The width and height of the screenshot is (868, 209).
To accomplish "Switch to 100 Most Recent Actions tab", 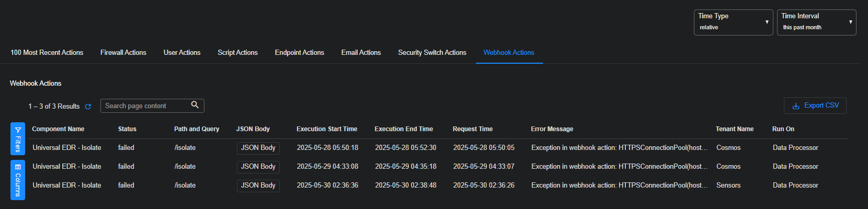I will point(47,53).
